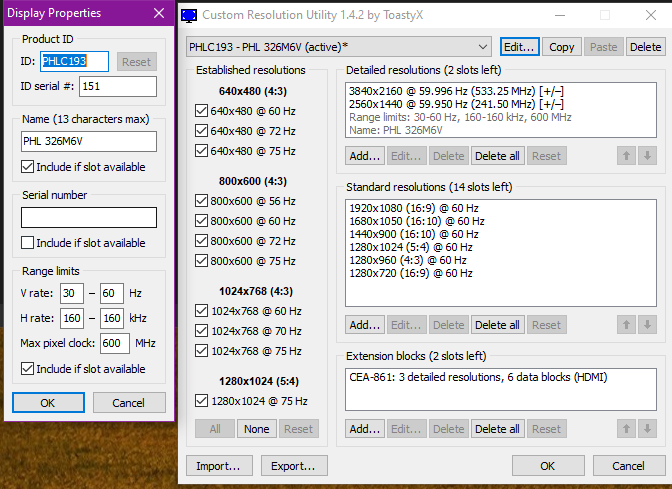Screen dimensions: 672x489
Task: Click OK in Display Properties dialog
Action: click(x=48, y=402)
